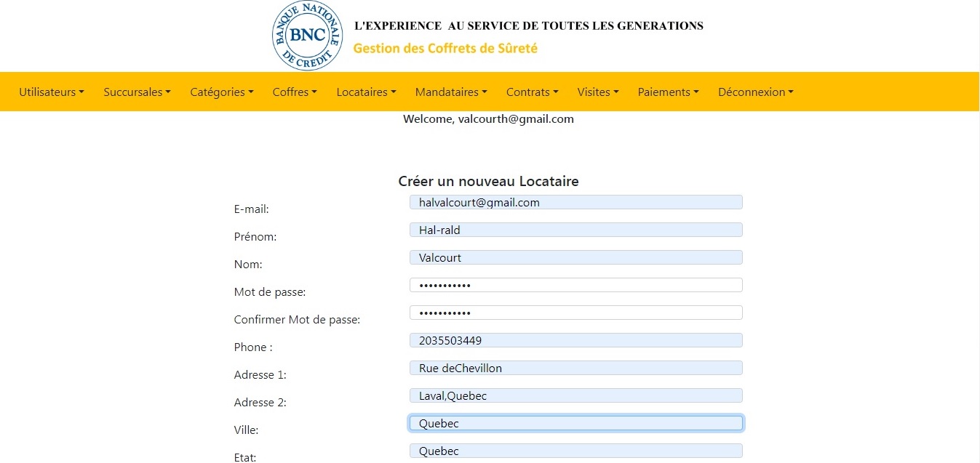Click the Etat input field
Image resolution: width=980 pixels, height=463 pixels.
pyautogui.click(x=575, y=451)
